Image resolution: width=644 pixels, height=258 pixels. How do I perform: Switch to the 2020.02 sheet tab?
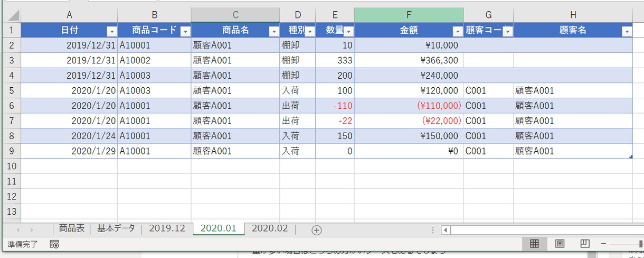click(x=270, y=228)
